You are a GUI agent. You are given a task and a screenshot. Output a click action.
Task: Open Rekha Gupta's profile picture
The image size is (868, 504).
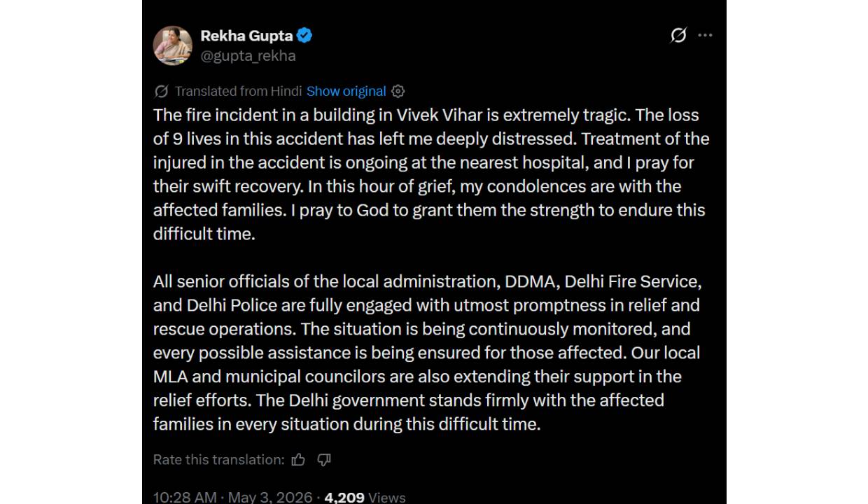(172, 45)
